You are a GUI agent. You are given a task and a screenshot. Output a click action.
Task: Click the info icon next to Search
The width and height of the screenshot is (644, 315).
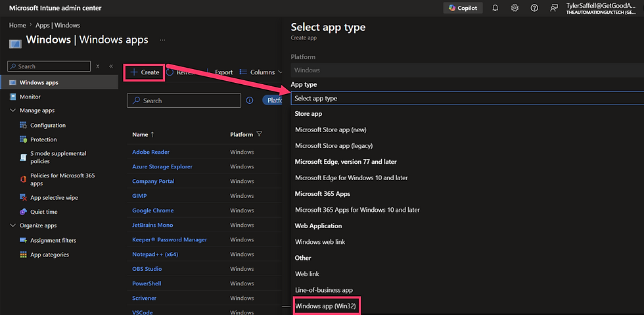[249, 101]
